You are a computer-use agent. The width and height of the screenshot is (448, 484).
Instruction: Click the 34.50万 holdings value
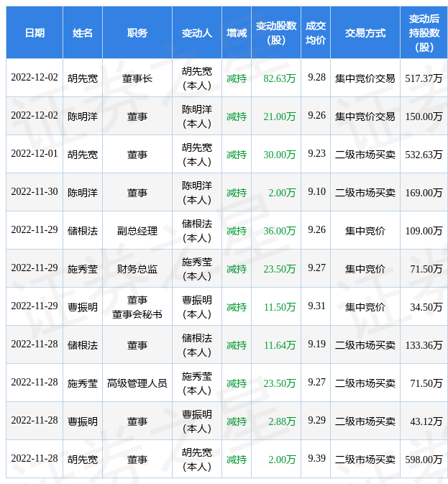point(426,307)
